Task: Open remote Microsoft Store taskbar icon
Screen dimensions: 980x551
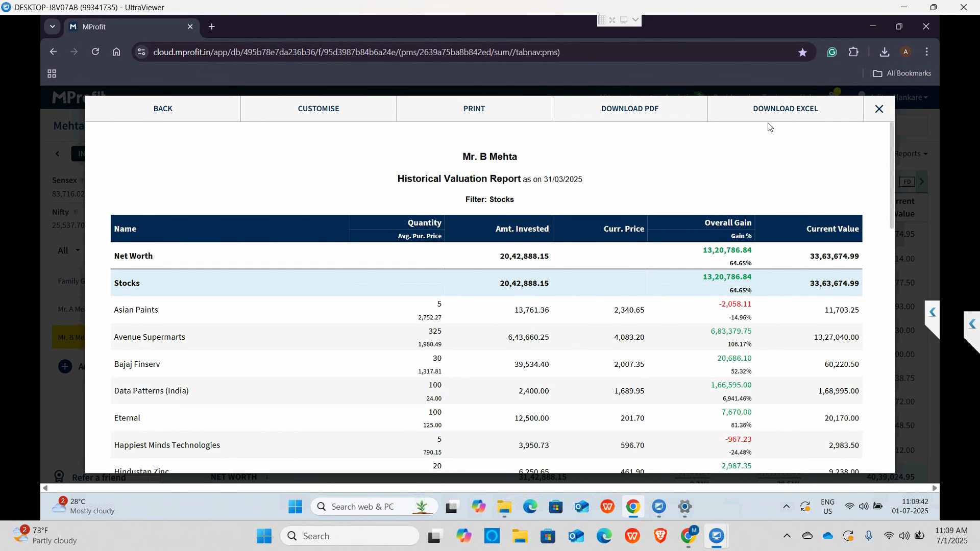Action: coord(556,507)
